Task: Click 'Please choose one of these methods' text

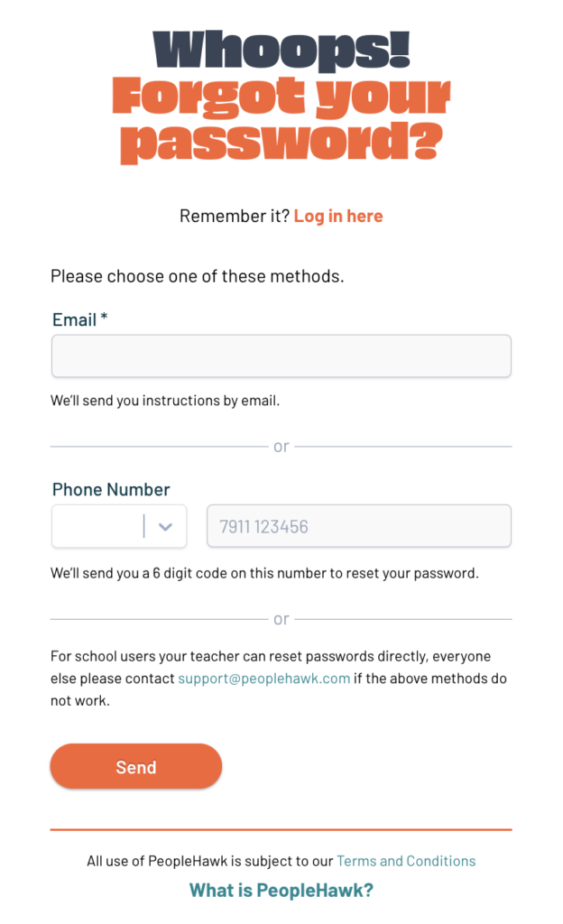Action: 198,276
